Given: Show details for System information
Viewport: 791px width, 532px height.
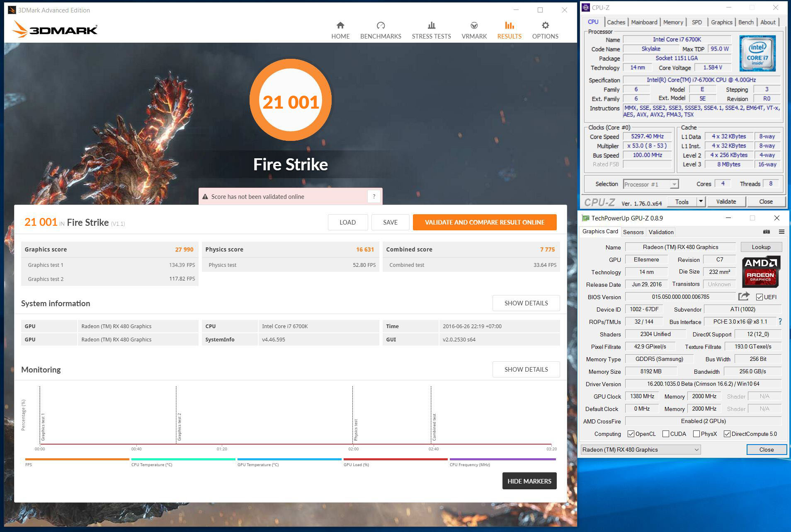Looking at the screenshot, I should tap(526, 303).
